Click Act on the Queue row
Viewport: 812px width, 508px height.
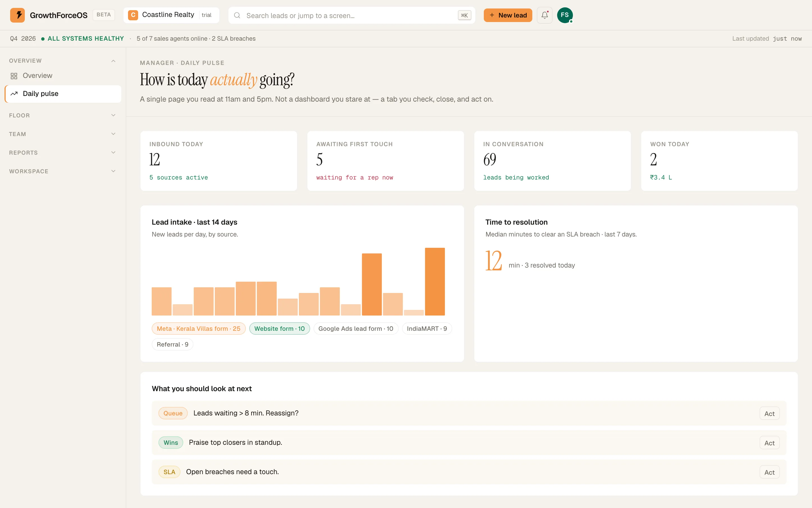pyautogui.click(x=769, y=413)
